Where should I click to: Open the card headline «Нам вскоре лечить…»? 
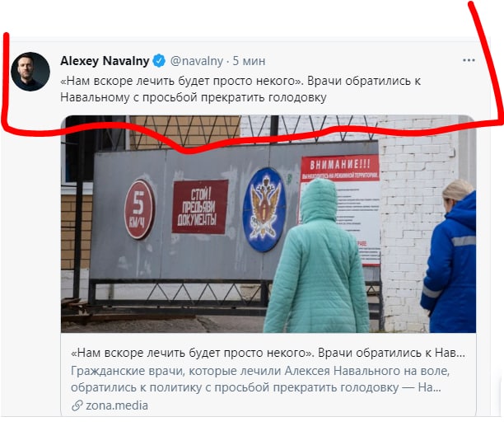coord(268,353)
